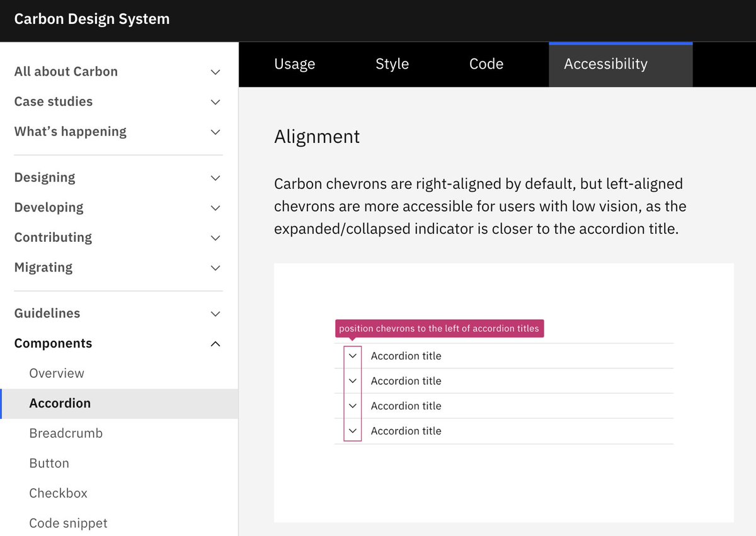The width and height of the screenshot is (756, 536).
Task: Select Accordion in the sidebar
Action: (119, 404)
